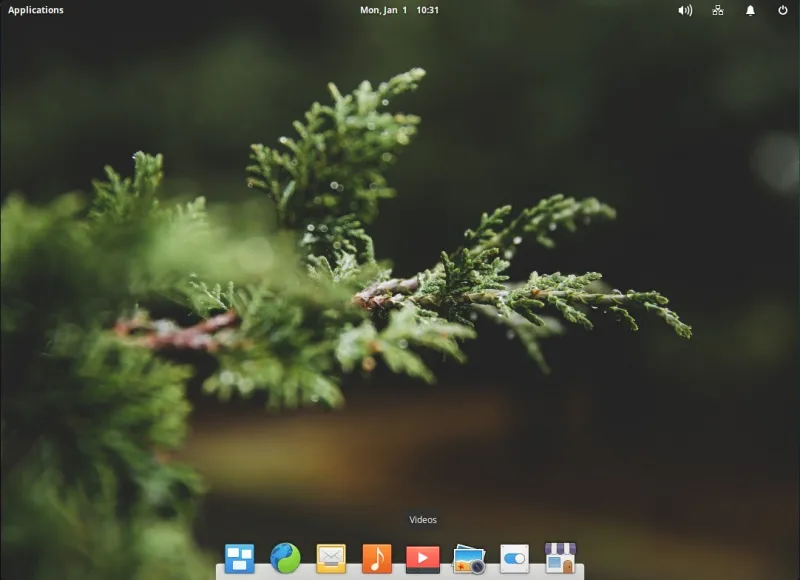Open the volume slider via sound indicator
Screen dimensions: 800x580
685,10
